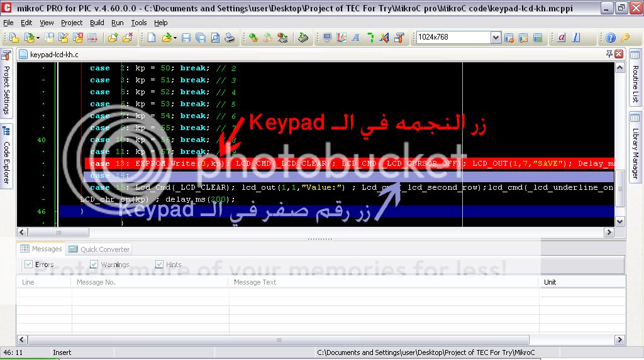644x360 pixels.
Task: Expand the Open Project dropdown arrow
Action: click(38, 38)
